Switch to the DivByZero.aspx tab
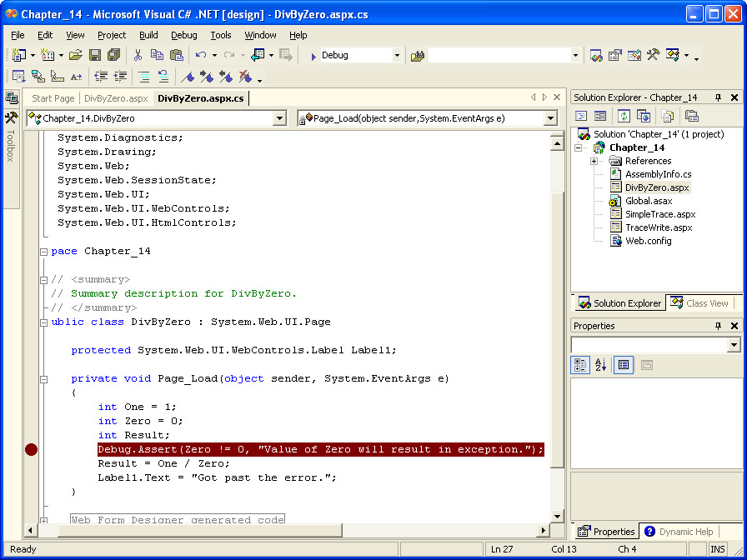 [116, 98]
